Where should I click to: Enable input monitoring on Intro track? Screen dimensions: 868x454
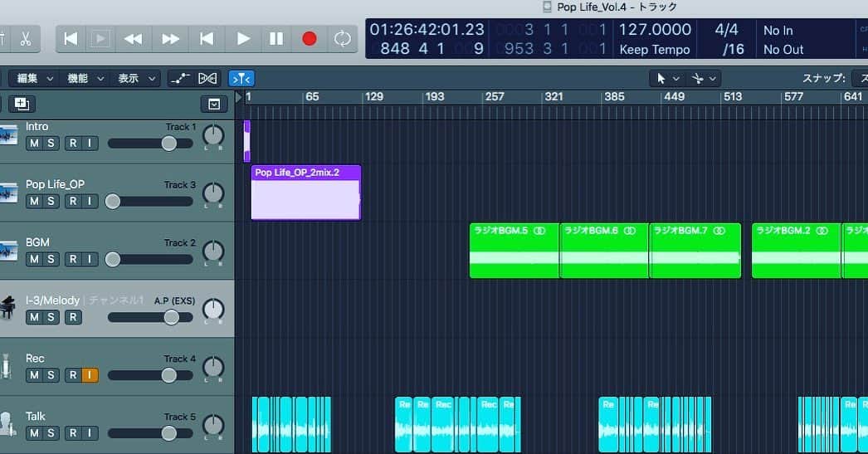(x=90, y=144)
